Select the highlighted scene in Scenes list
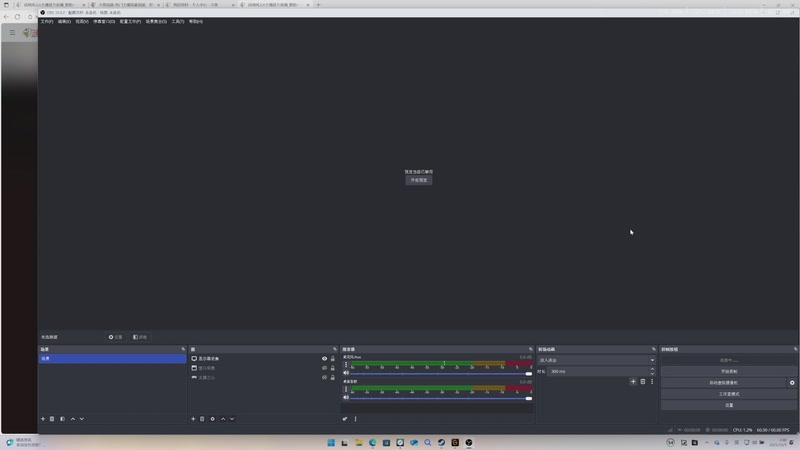The height and width of the screenshot is (450, 800). click(x=112, y=359)
